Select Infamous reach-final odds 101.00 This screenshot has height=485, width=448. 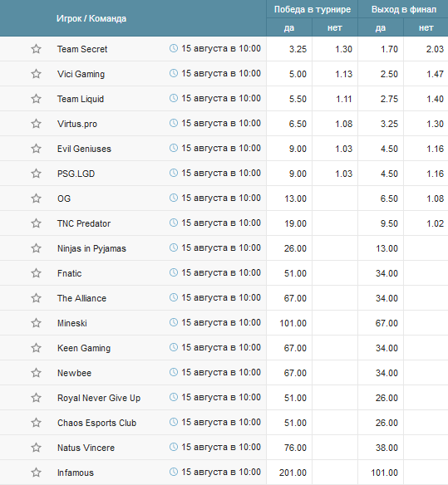pos(381,473)
